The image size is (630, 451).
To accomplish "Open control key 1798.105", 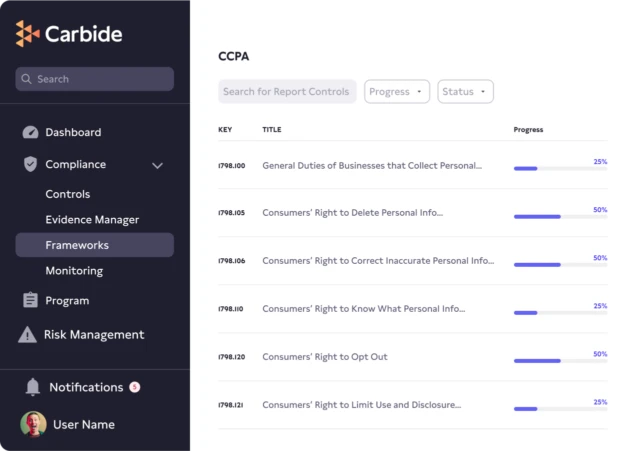I will tap(231, 213).
